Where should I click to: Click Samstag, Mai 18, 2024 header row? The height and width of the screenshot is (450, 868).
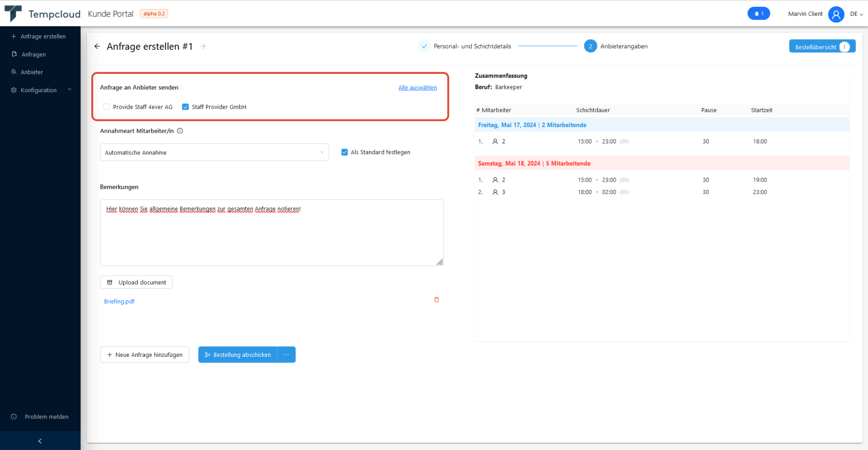[662, 164]
